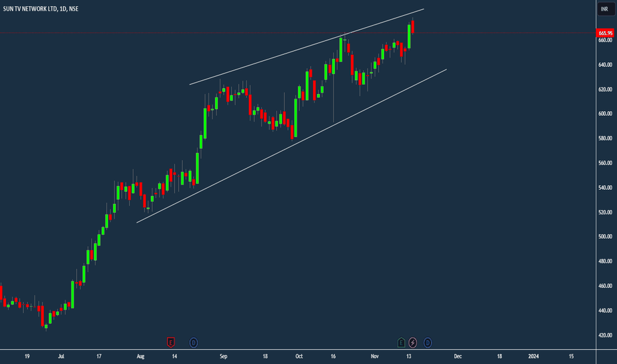Image resolution: width=617 pixels, height=364 pixels.
Task: Open the INR currency selector
Action: (x=606, y=9)
